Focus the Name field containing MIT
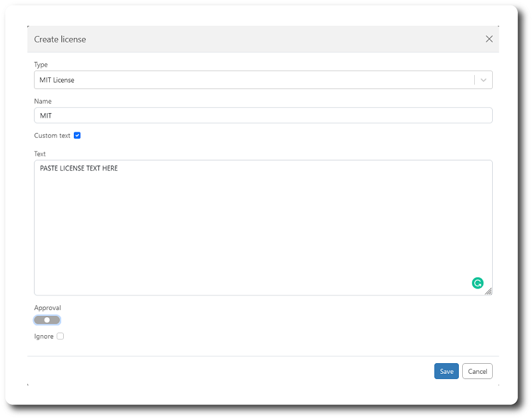 (263, 115)
